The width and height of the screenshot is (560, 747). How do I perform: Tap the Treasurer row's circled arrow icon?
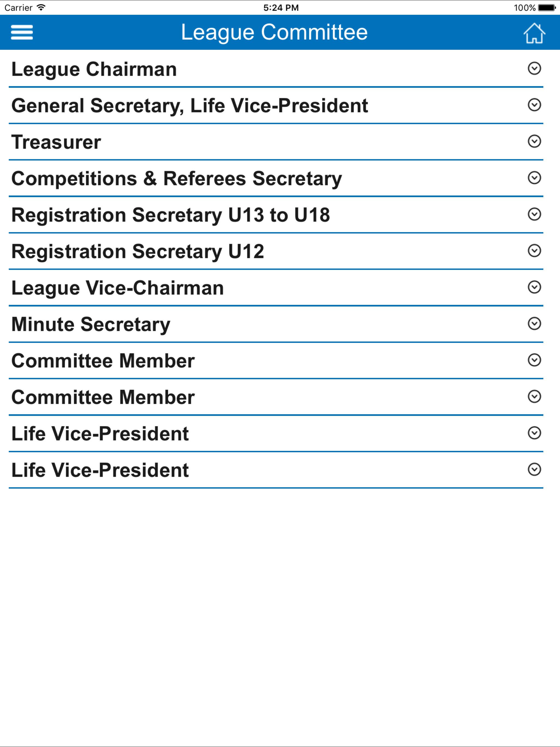tap(534, 141)
